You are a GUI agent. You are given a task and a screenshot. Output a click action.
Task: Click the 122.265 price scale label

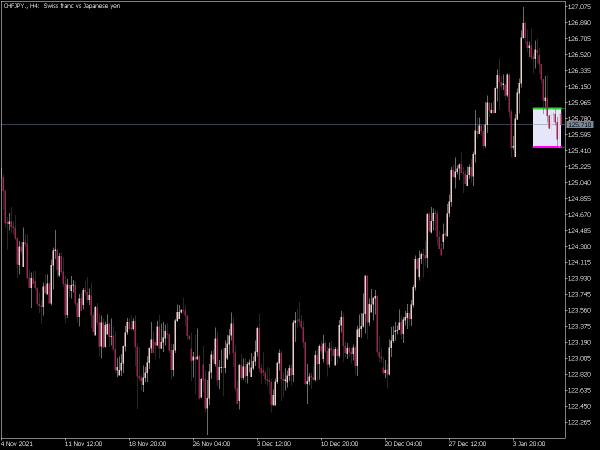pos(579,422)
